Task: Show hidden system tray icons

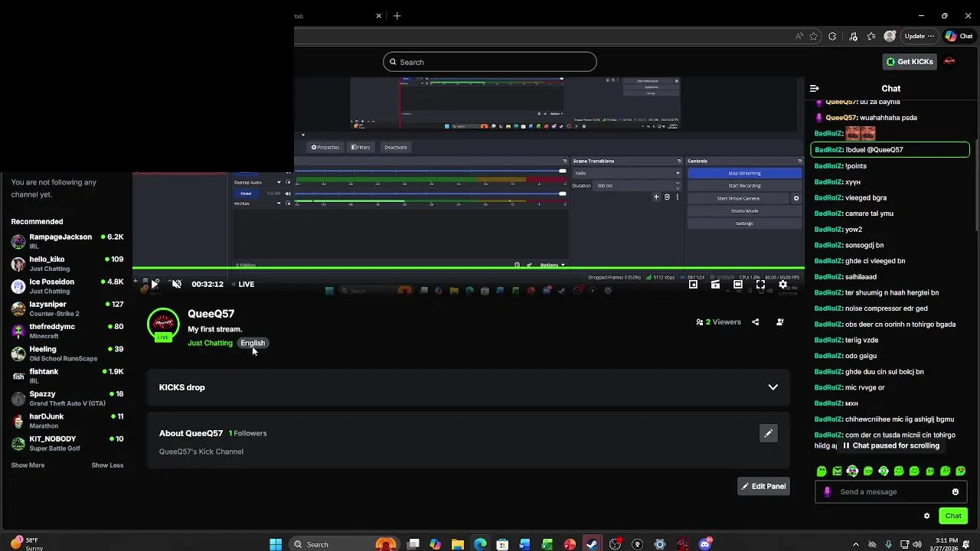Action: (x=856, y=544)
